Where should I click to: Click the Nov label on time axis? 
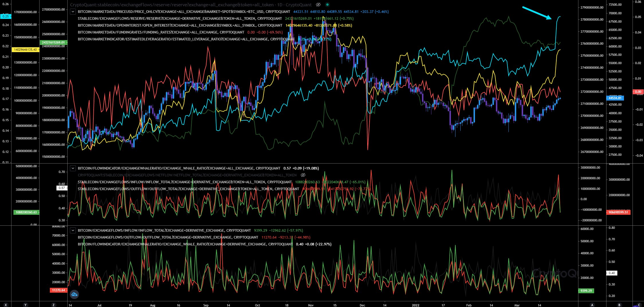click(311, 305)
